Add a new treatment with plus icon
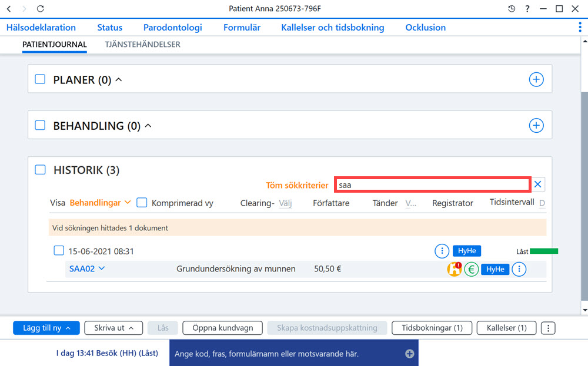 [x=536, y=126]
